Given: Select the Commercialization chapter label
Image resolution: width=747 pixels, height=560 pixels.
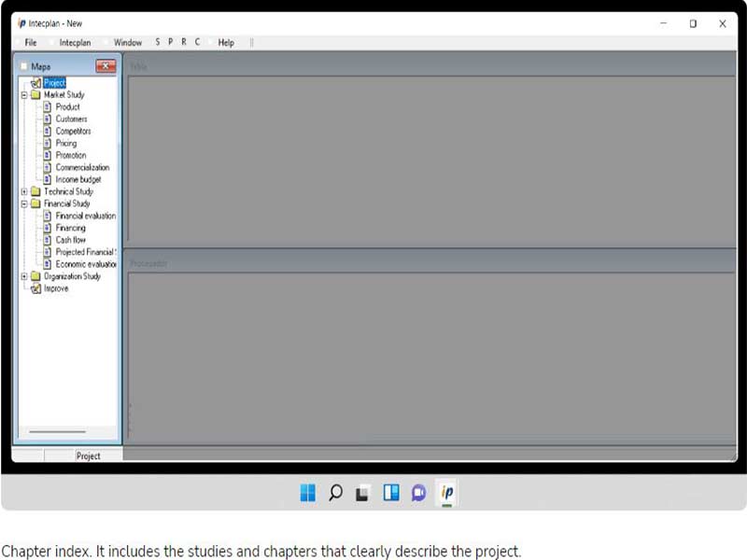Looking at the screenshot, I should click(x=82, y=167).
